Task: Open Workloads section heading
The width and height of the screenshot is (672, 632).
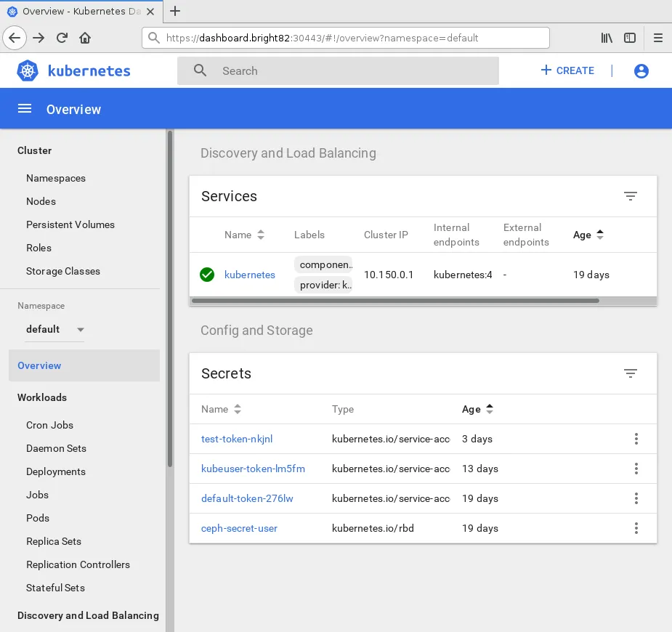Action: (x=42, y=397)
